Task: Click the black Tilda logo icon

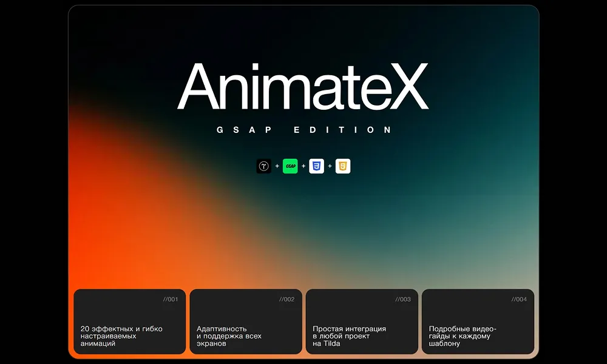Action: tap(264, 166)
